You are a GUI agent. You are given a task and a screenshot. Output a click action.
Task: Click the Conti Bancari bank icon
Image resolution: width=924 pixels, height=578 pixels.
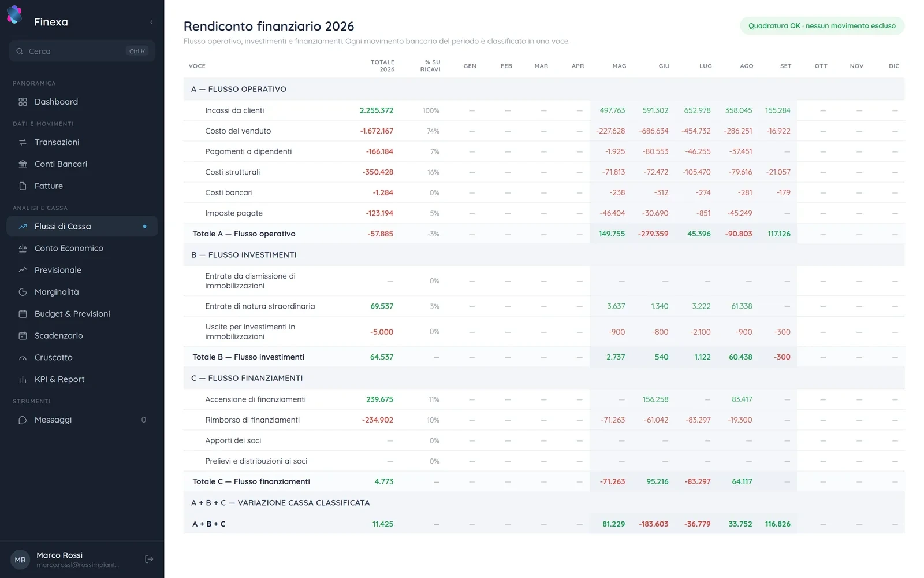[x=23, y=164]
